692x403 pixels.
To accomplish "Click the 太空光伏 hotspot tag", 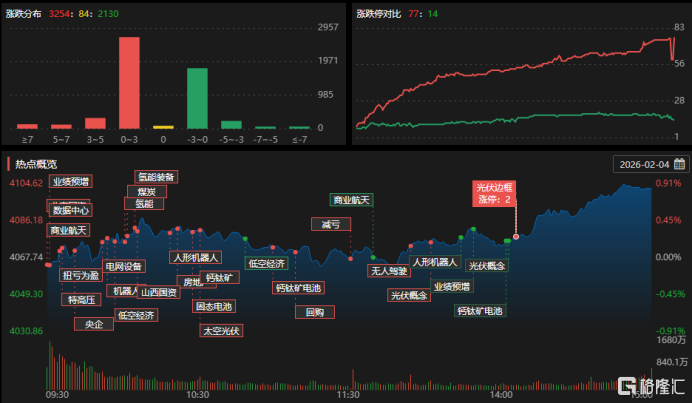I will click(x=221, y=331).
